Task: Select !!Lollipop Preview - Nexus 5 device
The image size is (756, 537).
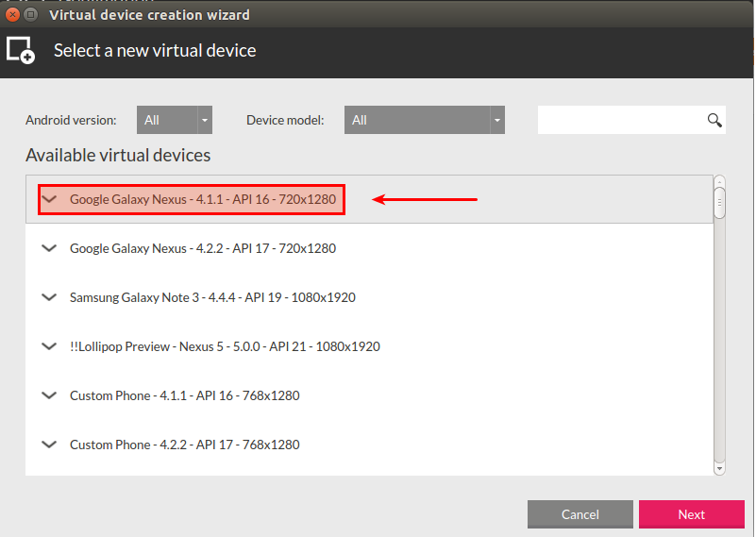Action: point(369,346)
